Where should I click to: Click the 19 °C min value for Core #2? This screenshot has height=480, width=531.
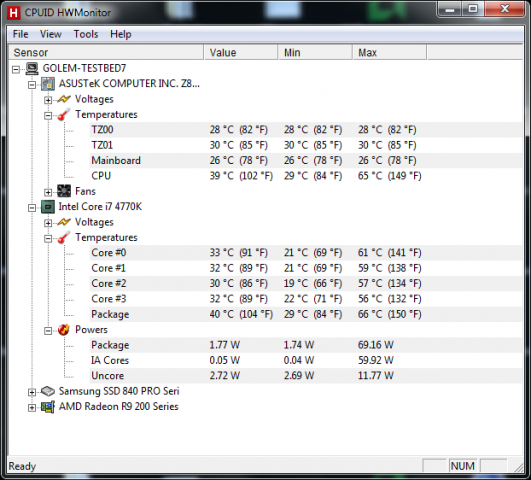(313, 284)
